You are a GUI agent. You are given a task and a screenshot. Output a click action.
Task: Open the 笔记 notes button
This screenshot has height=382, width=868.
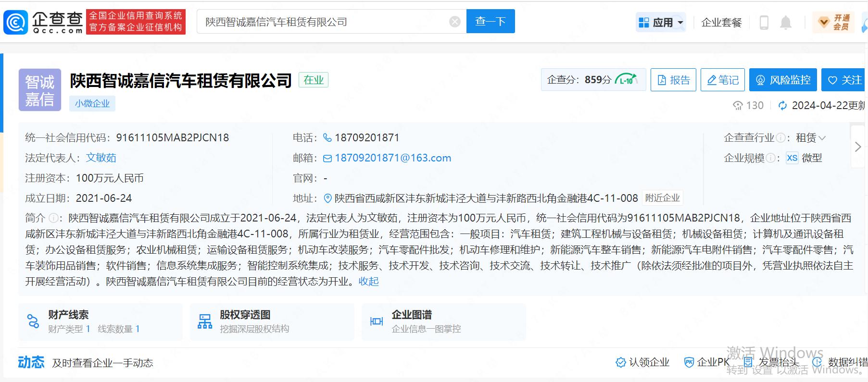[x=723, y=80]
